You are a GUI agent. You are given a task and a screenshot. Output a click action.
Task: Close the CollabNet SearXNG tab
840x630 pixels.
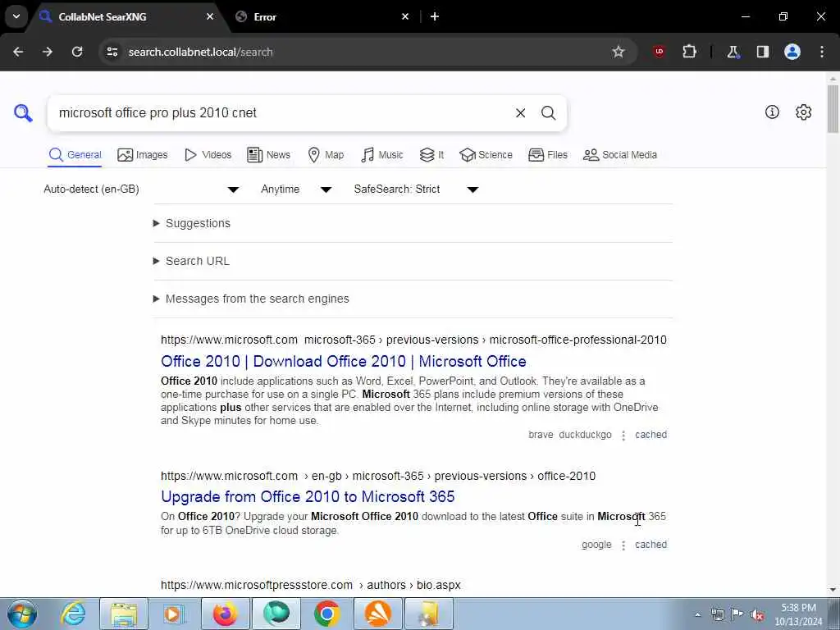click(x=210, y=16)
